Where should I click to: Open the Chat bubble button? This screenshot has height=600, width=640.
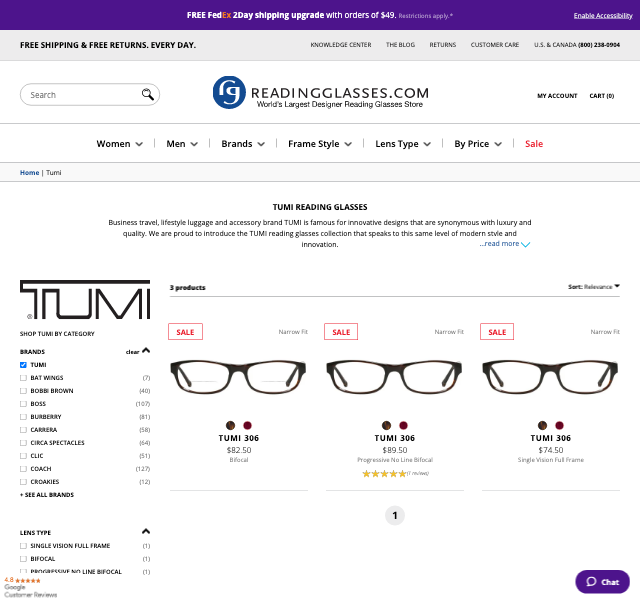[x=602, y=582]
